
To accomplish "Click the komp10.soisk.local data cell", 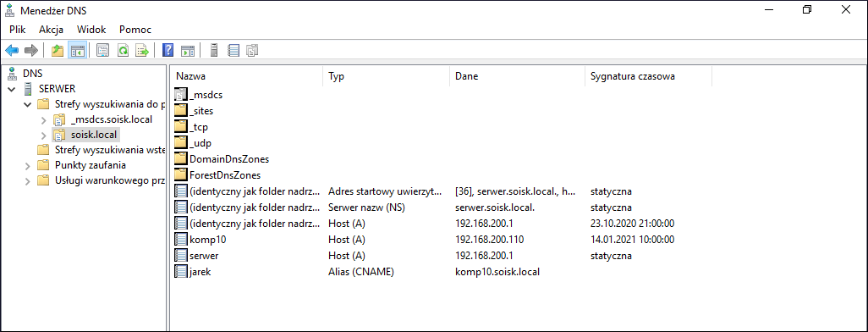I will point(497,272).
